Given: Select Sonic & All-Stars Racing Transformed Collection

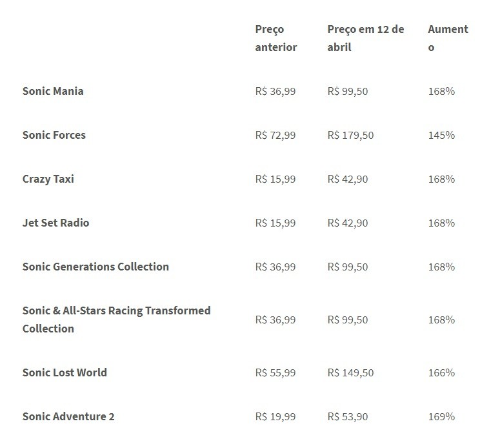Looking at the screenshot, I should coord(117,320).
